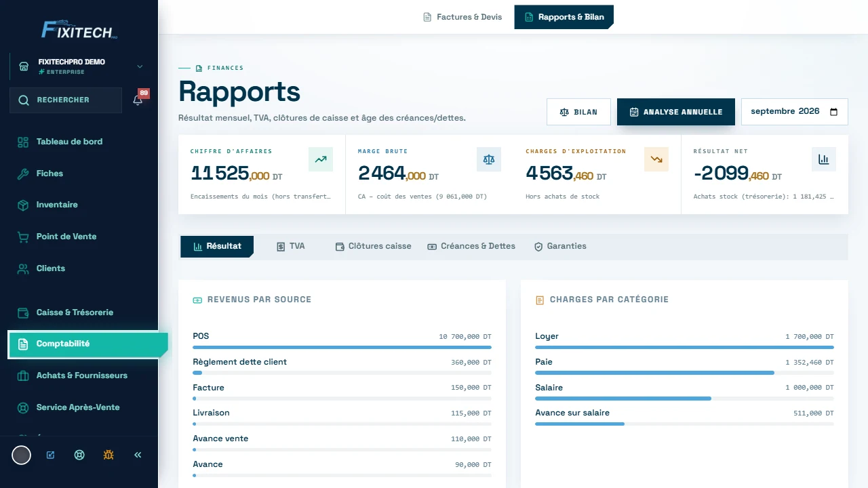Click the Bilan button
The height and width of the screenshot is (488, 868).
[578, 112]
